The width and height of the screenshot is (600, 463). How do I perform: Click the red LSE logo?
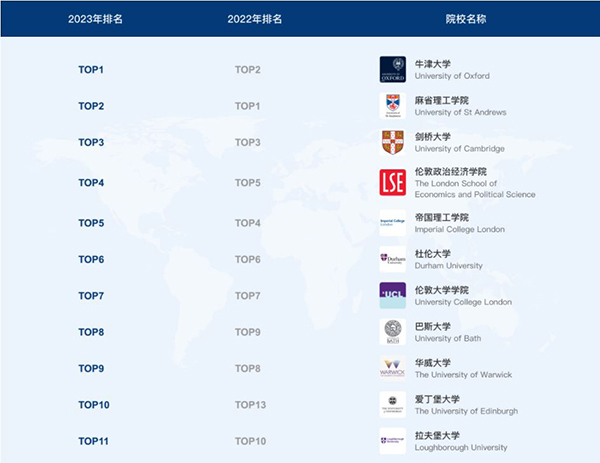[x=393, y=182]
